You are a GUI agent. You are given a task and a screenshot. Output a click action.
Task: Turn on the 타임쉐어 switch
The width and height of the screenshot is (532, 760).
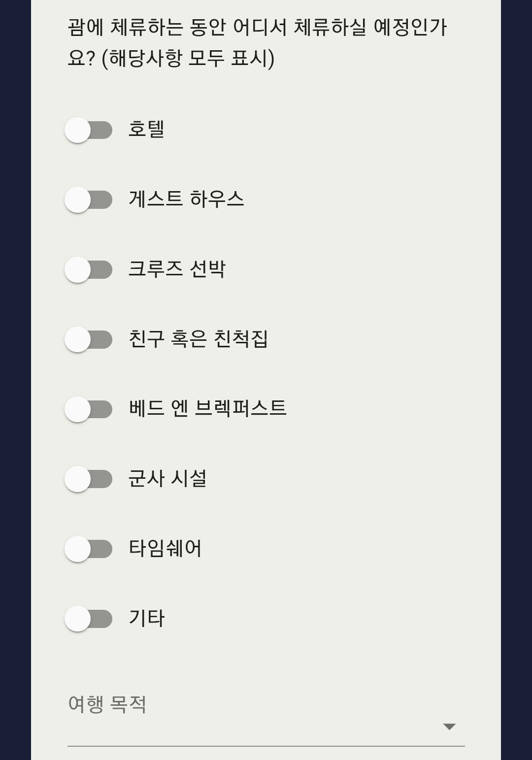point(89,549)
